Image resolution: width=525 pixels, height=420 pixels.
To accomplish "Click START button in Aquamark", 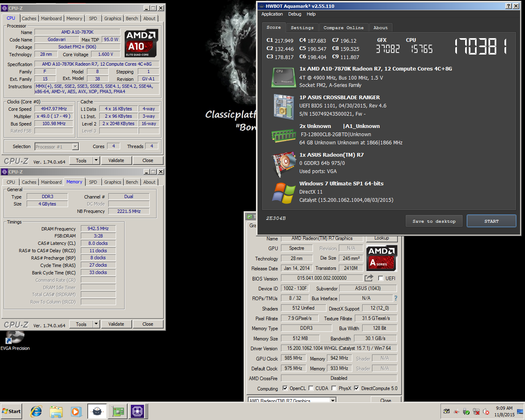I will tap(491, 221).
